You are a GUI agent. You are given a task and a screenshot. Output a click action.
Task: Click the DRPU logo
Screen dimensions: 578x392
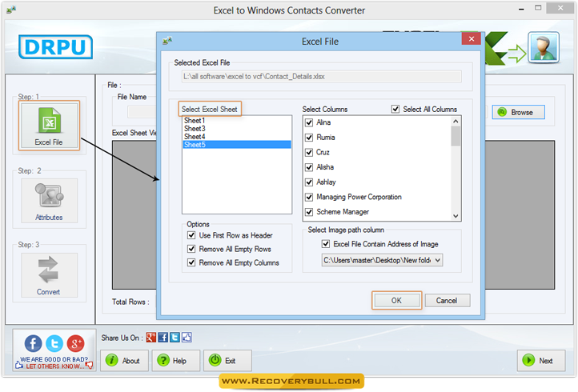(55, 46)
